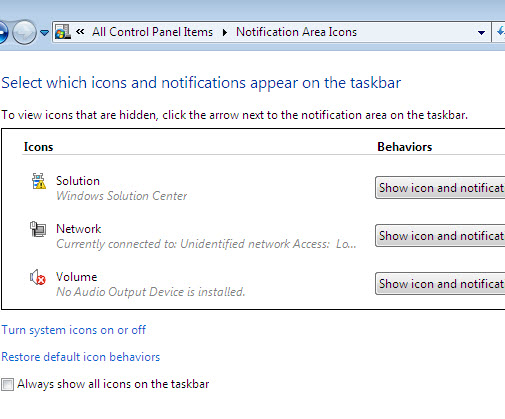This screenshot has height=419, width=505.
Task: Click the refresh icon beside address bar
Action: click(x=500, y=32)
